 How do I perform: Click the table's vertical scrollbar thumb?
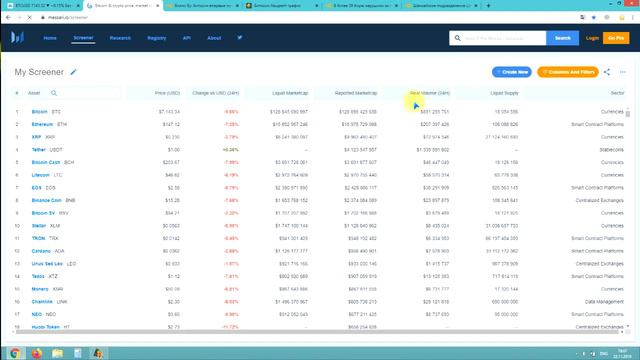pyautogui.click(x=628, y=114)
